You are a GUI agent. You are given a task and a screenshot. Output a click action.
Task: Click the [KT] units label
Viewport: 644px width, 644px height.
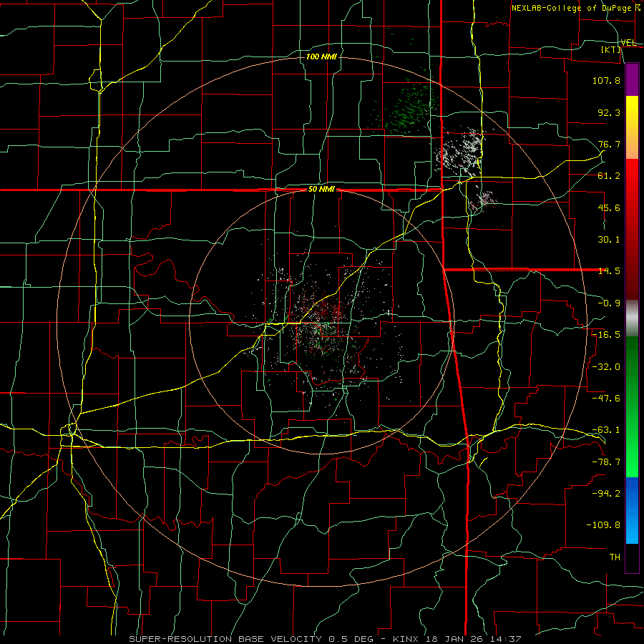tap(611, 49)
